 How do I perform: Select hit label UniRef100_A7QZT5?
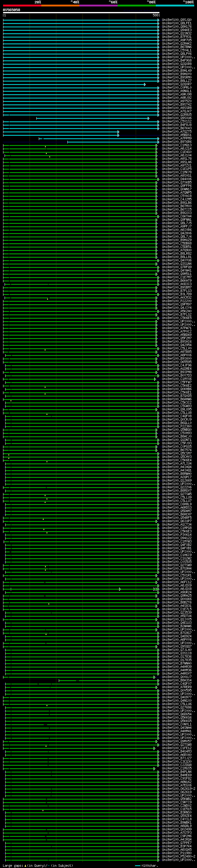pyautogui.click(x=176, y=131)
